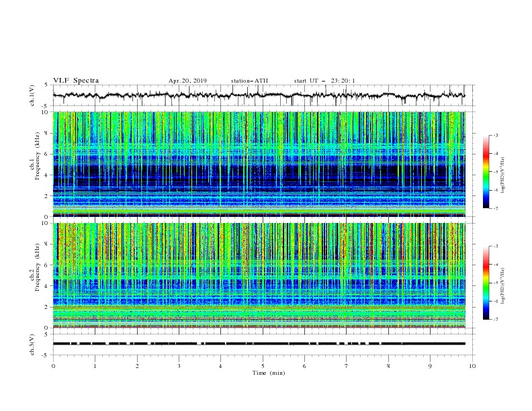Click the 'Apr. 20, 2019' date label
The height and width of the screenshot is (411, 532).
tap(187, 81)
